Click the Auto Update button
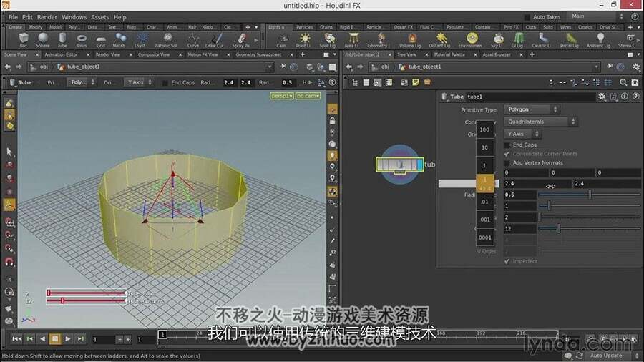This screenshot has width=644, height=362. [606, 356]
